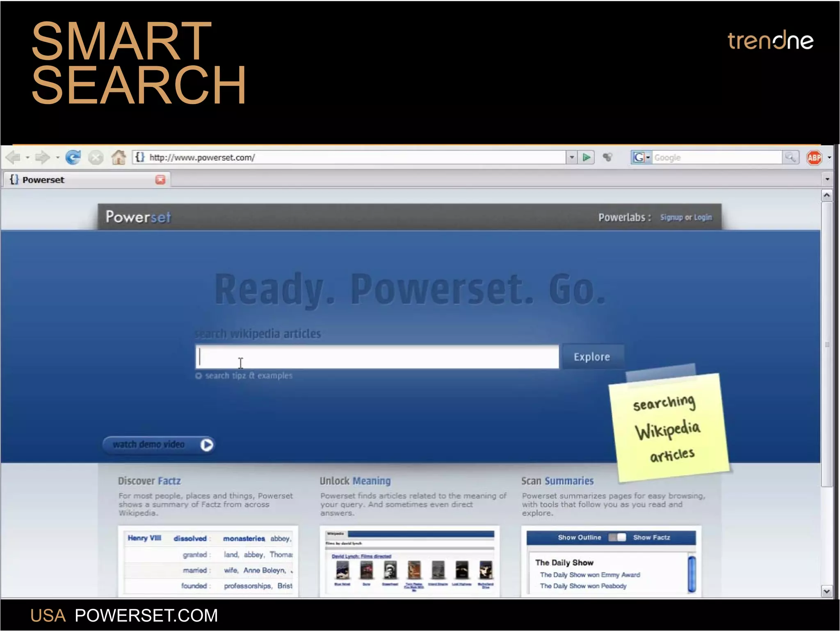The height and width of the screenshot is (631, 840).
Task: Open the Adblock Plus dropdown arrow
Action: tap(829, 158)
